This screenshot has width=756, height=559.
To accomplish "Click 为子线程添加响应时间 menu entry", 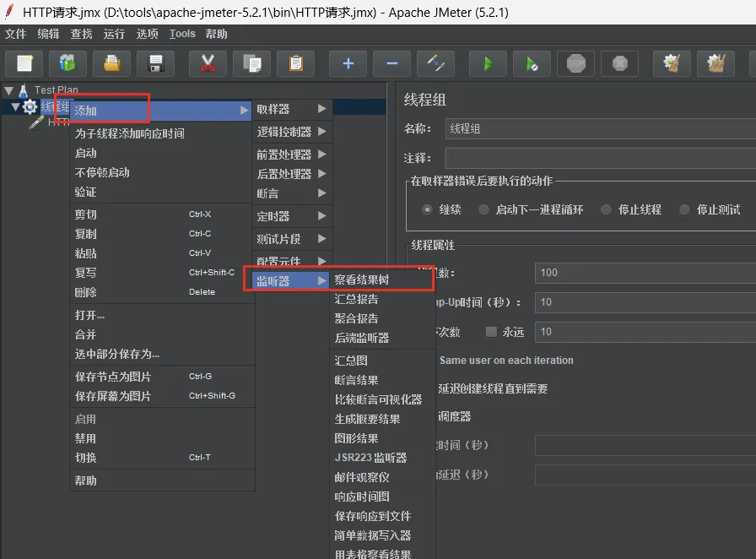I will (x=162, y=133).
